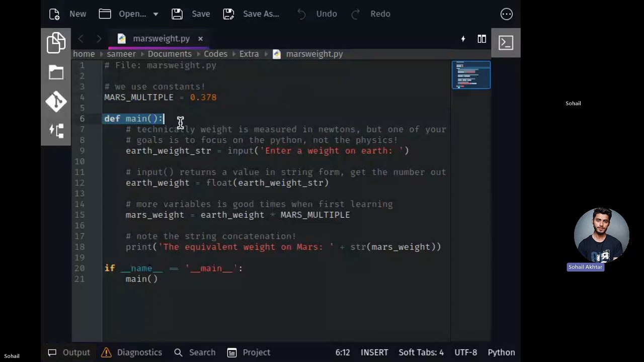Open the documents sidebar panel icon
The height and width of the screenshot is (362, 644).
coord(56,43)
